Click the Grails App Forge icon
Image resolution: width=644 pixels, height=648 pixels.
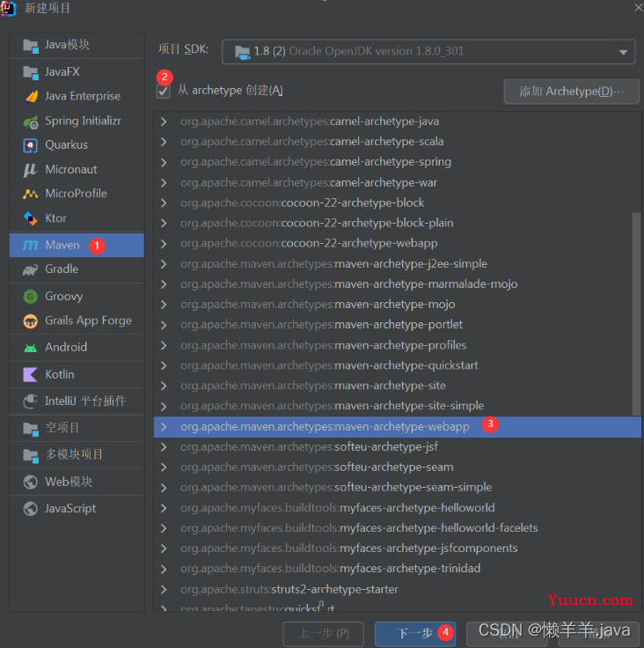tap(30, 320)
